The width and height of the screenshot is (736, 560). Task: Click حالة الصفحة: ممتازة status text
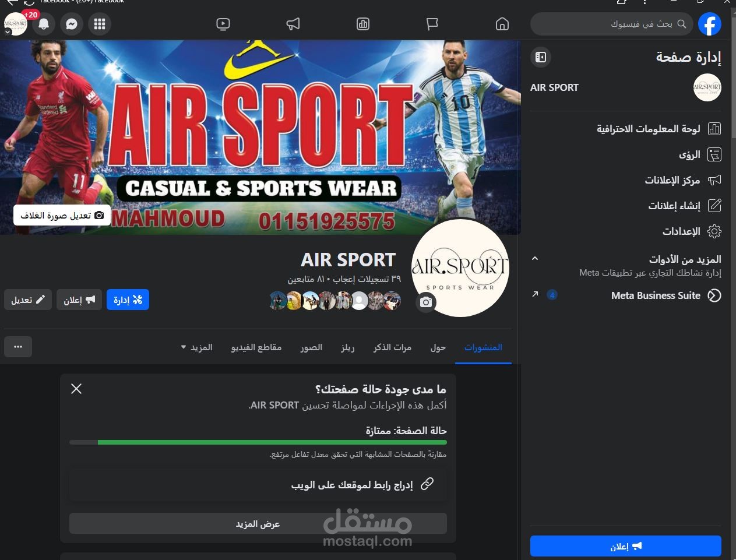tap(406, 431)
